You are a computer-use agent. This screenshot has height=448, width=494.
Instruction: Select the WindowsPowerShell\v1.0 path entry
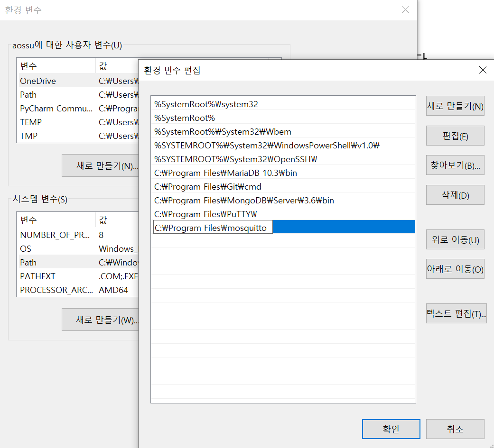point(283,146)
